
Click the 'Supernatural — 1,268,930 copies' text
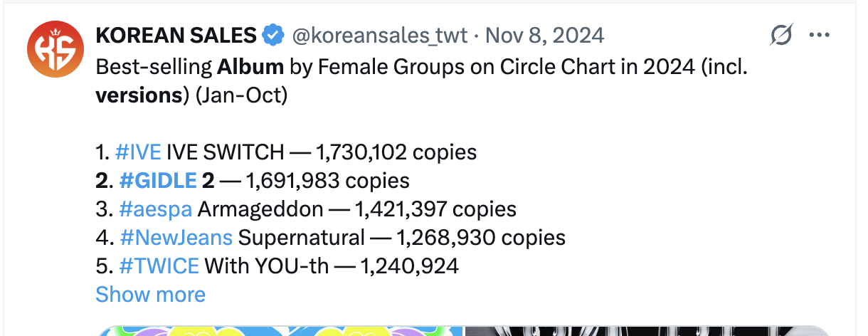(401, 238)
